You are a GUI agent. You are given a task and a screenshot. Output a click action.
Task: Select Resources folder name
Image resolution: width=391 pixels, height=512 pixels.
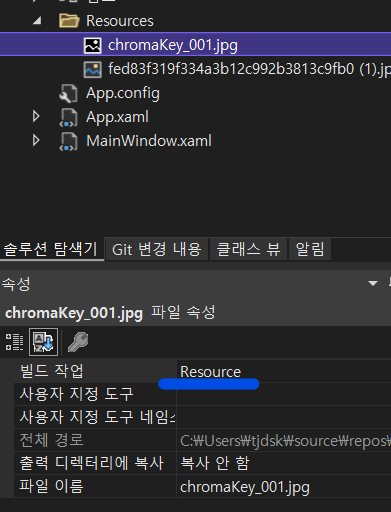(120, 21)
